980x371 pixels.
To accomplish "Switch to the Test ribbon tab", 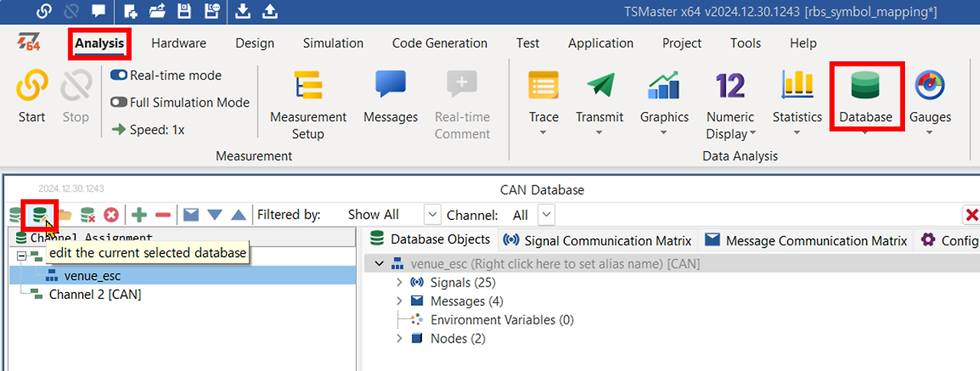I will (x=528, y=43).
